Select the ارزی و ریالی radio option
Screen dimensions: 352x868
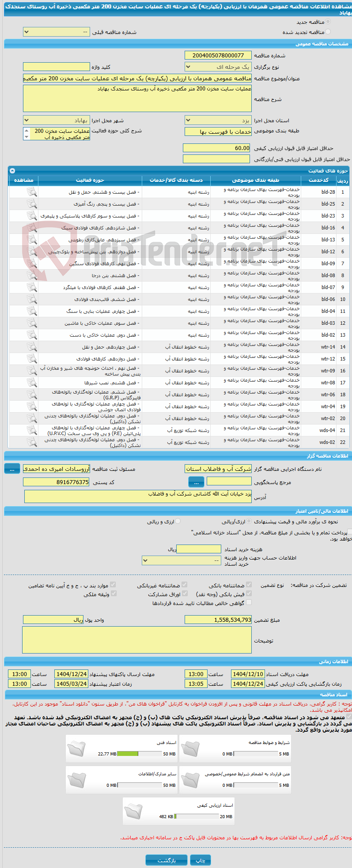178,521
